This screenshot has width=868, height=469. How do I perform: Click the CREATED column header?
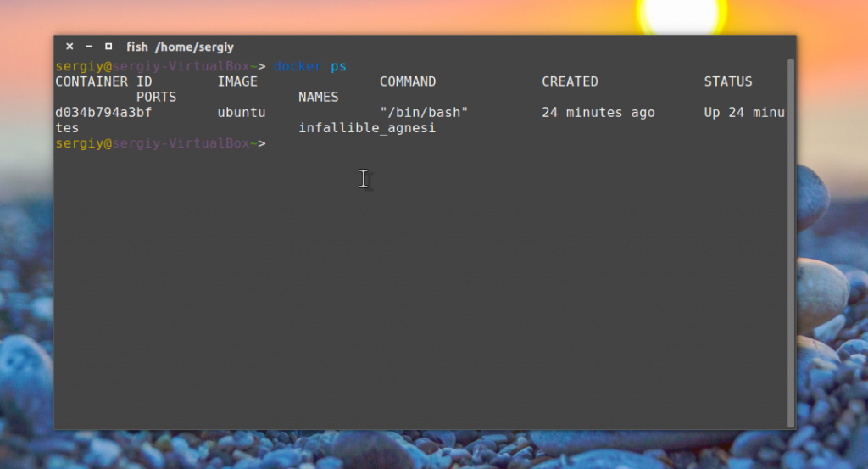(x=570, y=81)
